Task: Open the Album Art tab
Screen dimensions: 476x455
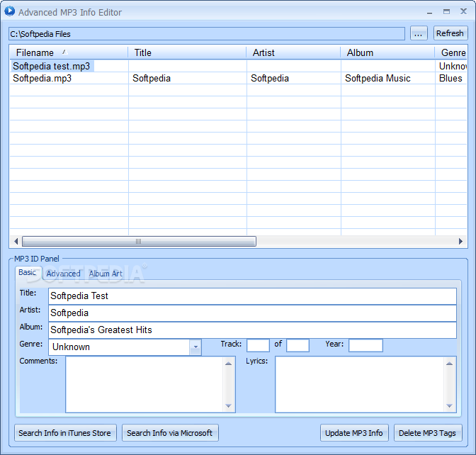Action: [106, 274]
